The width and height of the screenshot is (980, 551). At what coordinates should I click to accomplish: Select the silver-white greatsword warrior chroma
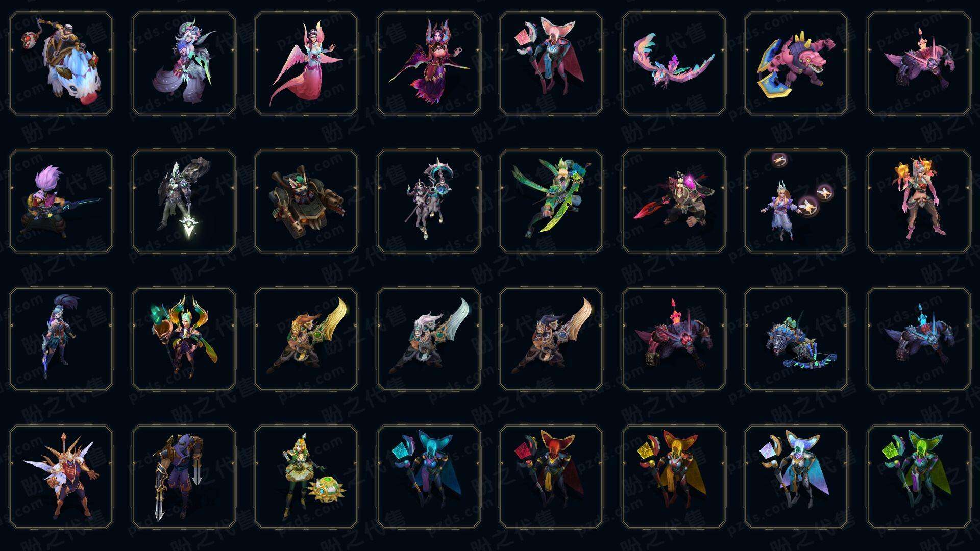[429, 339]
